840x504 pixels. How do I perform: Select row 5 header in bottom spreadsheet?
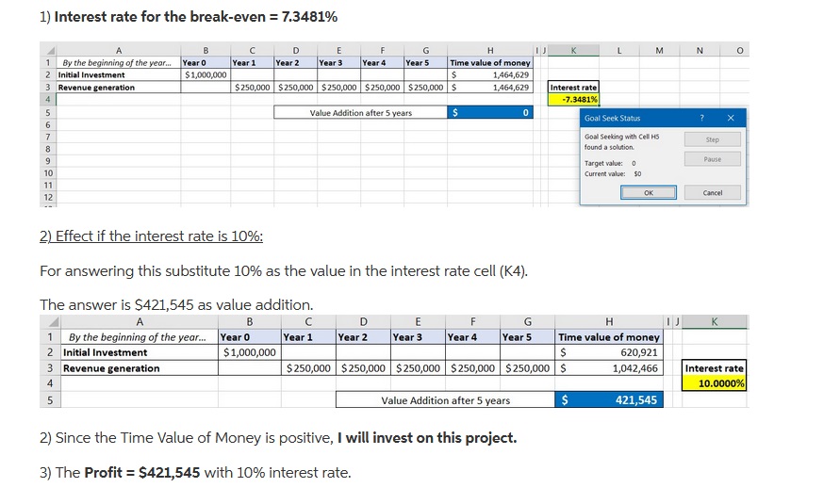[48, 400]
